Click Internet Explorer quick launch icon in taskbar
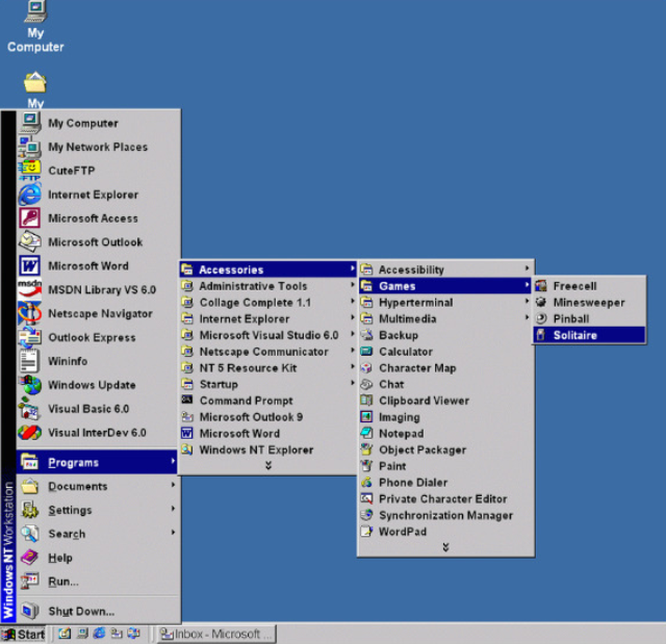This screenshot has width=666, height=644. click(x=99, y=634)
